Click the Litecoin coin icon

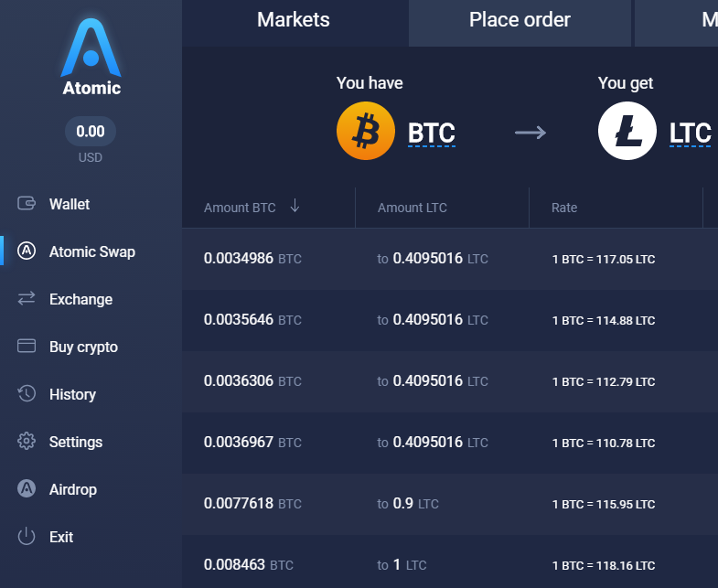(627, 131)
